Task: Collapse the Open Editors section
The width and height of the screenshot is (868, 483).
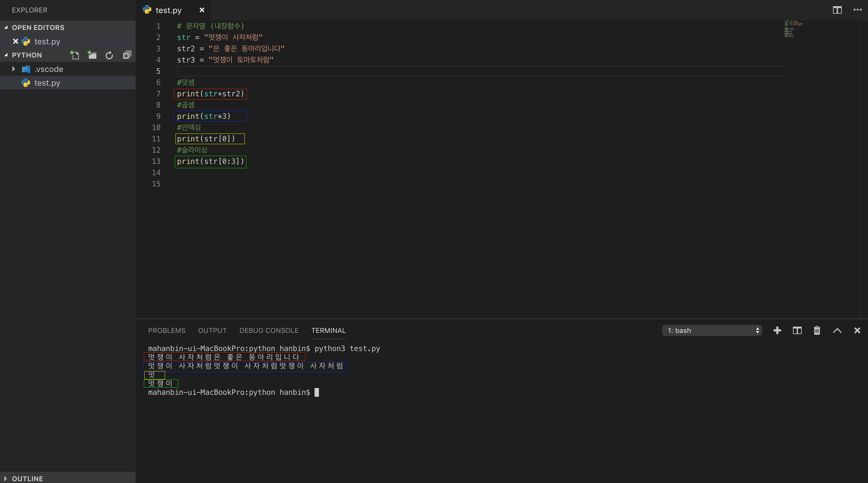Action: 37,27
